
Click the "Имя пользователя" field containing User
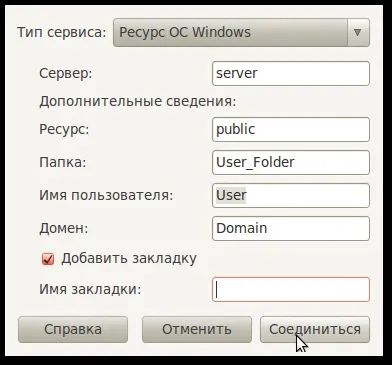(x=291, y=195)
